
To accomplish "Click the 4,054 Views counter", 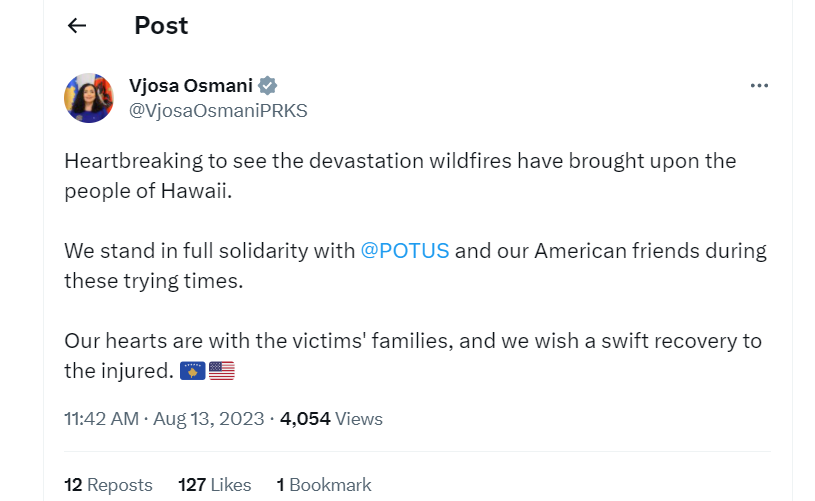I will tap(331, 419).
